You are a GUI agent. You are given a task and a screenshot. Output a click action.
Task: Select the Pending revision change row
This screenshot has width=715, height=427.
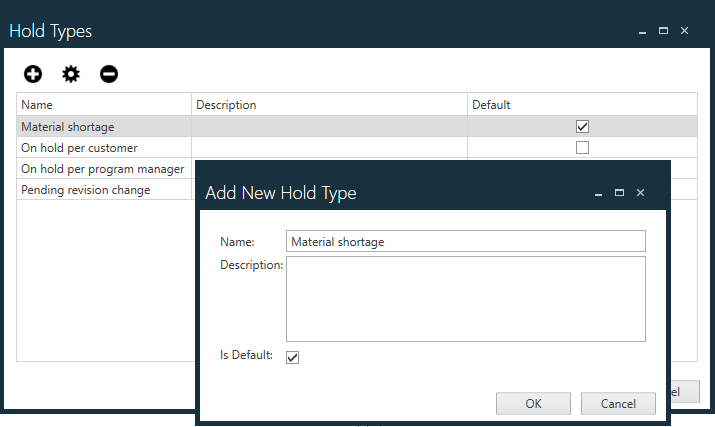(x=100, y=190)
